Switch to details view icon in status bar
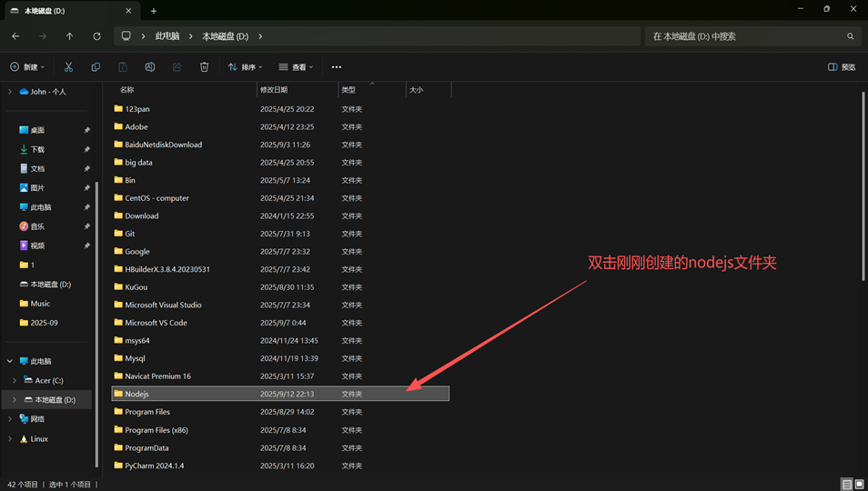This screenshot has height=491, width=868. click(847, 485)
